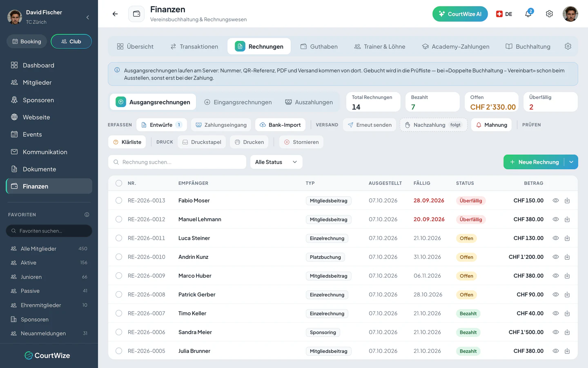
Task: Download invoice RE-2026-0013 via download icon
Action: click(x=567, y=200)
